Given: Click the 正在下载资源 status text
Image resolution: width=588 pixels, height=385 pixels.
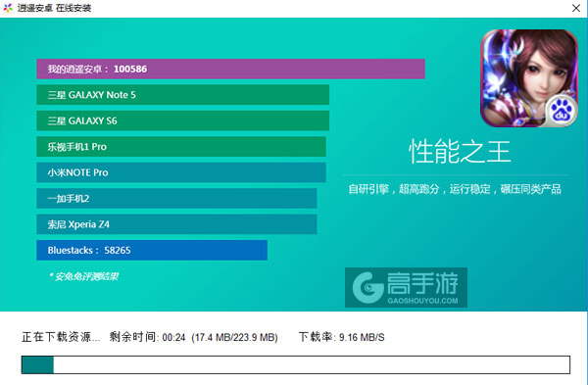Looking at the screenshot, I should tap(61, 337).
